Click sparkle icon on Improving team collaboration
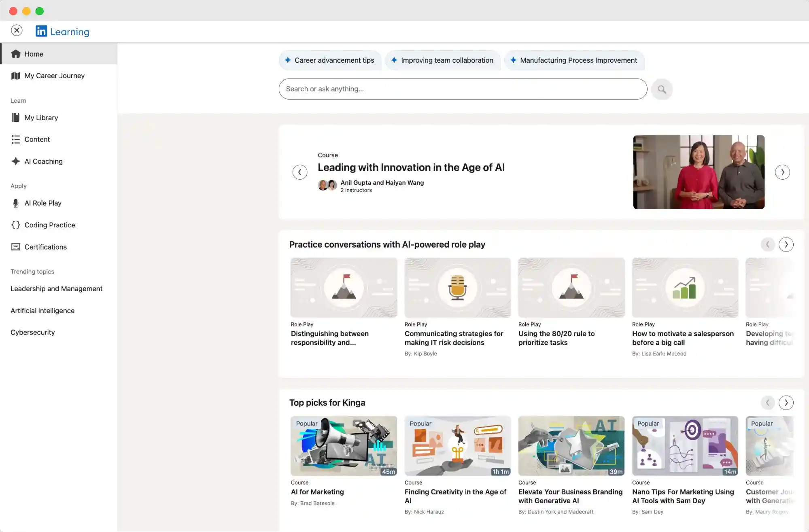 coord(394,60)
